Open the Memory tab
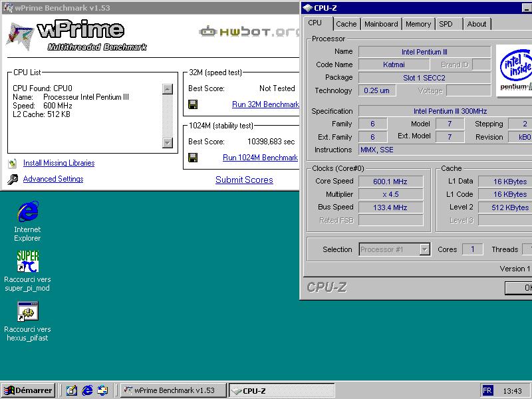The image size is (532, 399). [x=418, y=24]
